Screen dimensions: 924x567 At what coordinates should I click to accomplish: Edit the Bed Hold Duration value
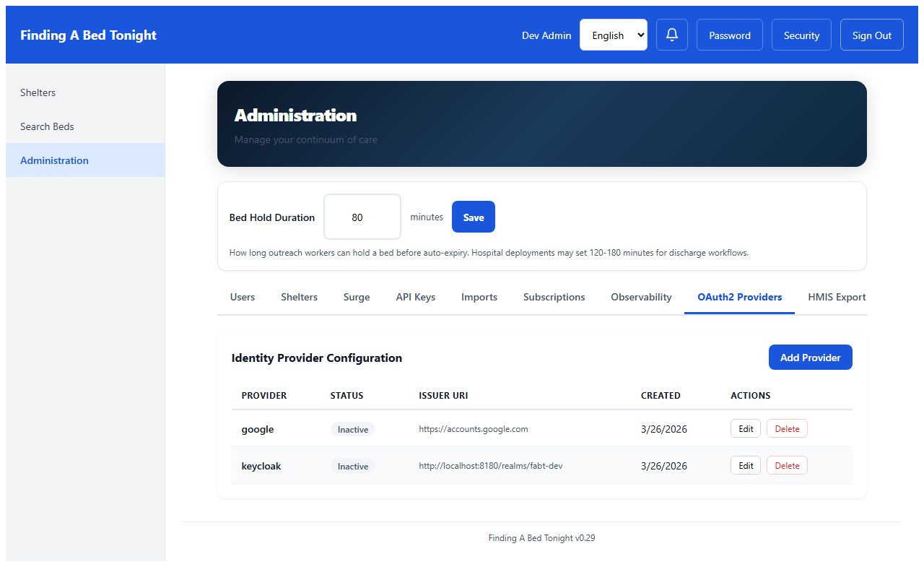pos(362,216)
